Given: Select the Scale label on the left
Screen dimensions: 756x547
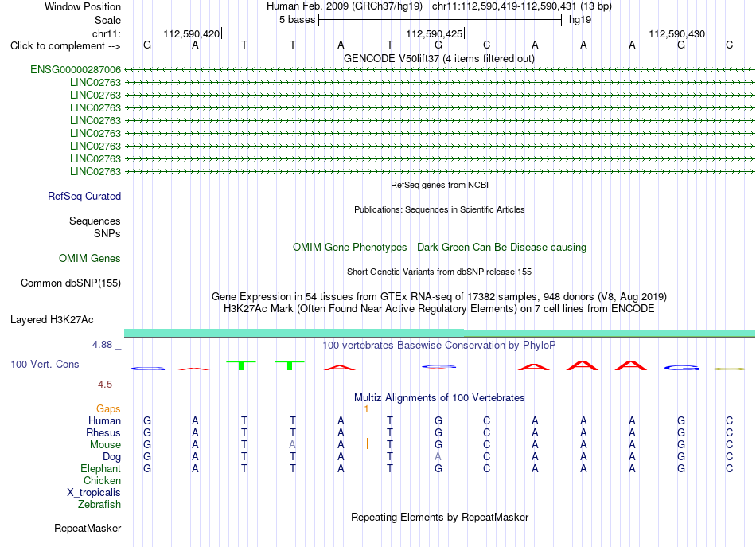Looking at the screenshot, I should point(107,20).
